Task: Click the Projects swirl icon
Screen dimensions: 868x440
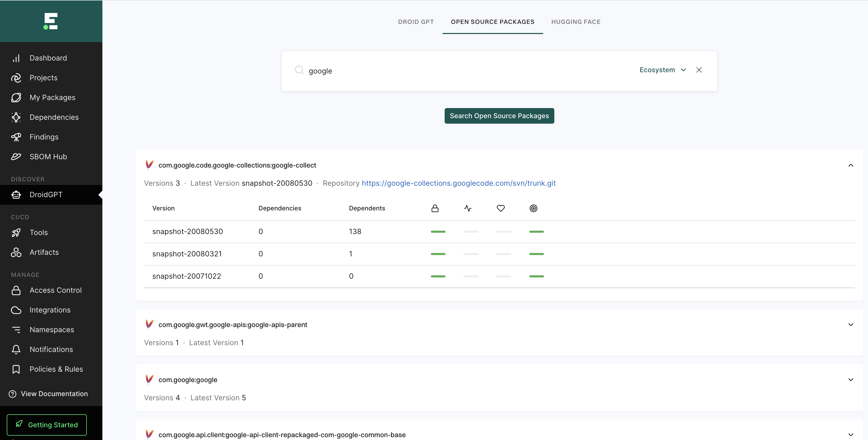Action: [x=16, y=78]
